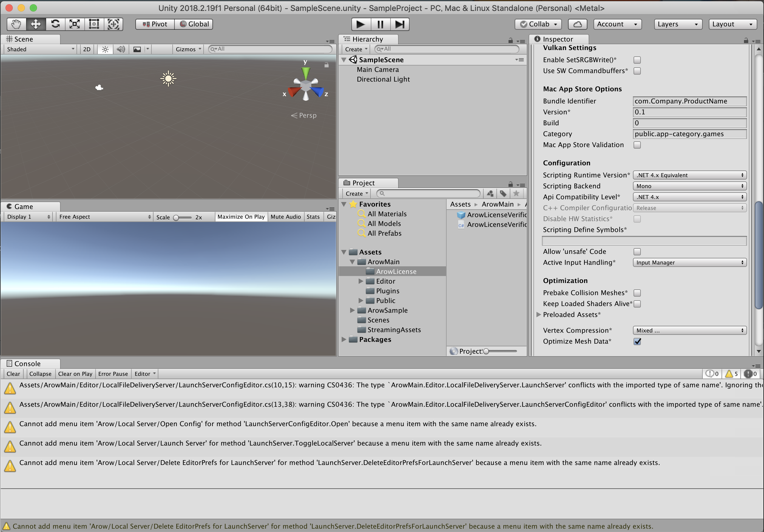Image resolution: width=764 pixels, height=532 pixels.
Task: Switch to the Console tab
Action: click(x=27, y=364)
